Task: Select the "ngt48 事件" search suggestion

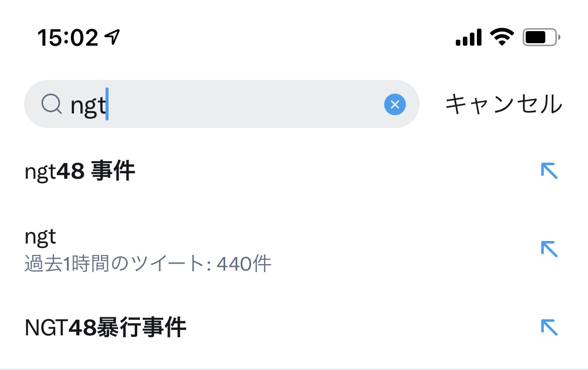Action: tap(80, 172)
